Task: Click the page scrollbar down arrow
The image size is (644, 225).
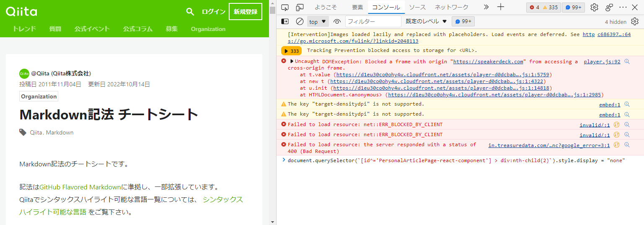Action: click(273, 222)
